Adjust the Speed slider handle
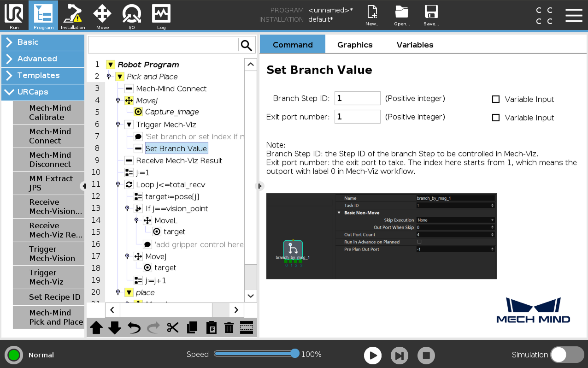This screenshot has width=588, height=368. pos(295,354)
